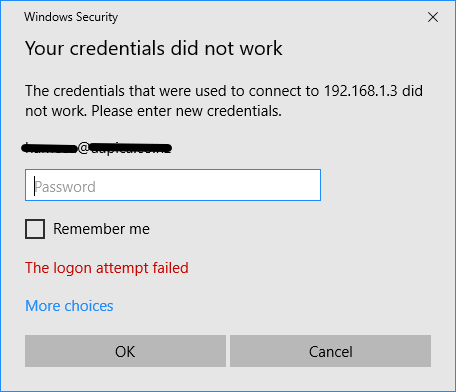Open the More choices link
The image size is (456, 392).
coord(69,306)
